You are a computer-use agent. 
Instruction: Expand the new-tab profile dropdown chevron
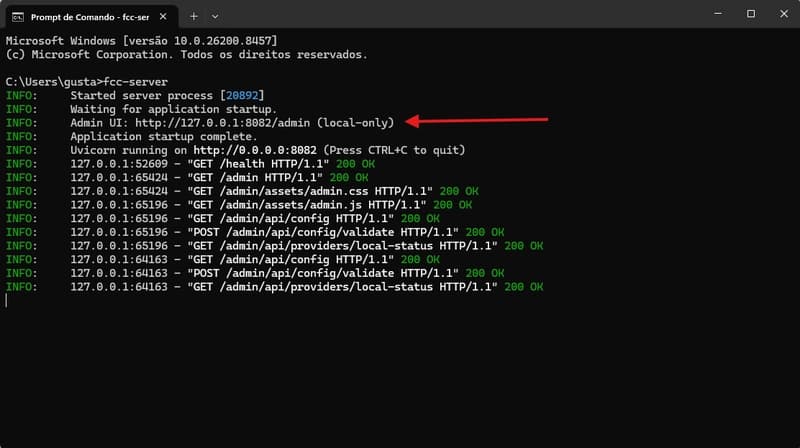coord(215,17)
